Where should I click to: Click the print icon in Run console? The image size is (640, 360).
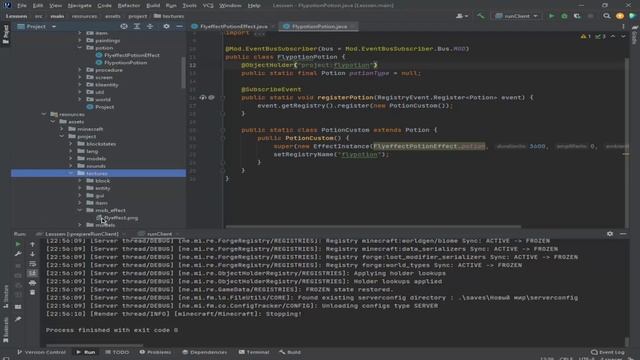point(32,283)
